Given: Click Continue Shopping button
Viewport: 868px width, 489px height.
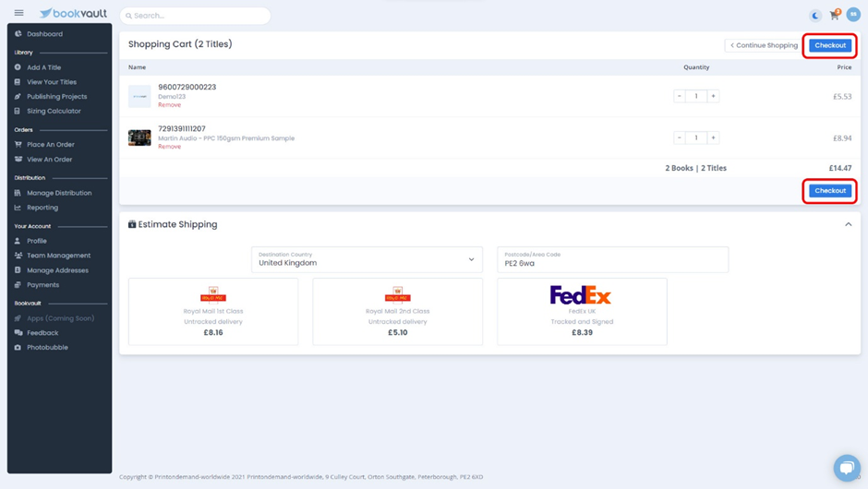Looking at the screenshot, I should click(764, 45).
